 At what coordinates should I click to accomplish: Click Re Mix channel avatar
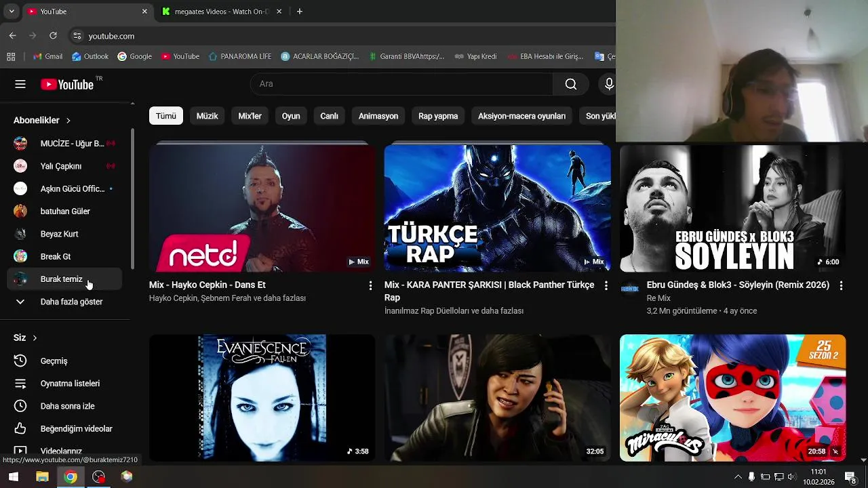[x=630, y=289]
